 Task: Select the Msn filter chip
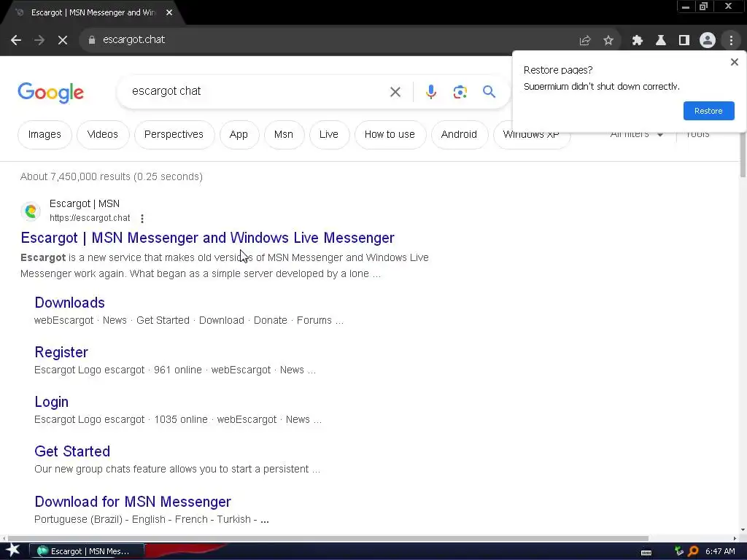click(x=284, y=135)
